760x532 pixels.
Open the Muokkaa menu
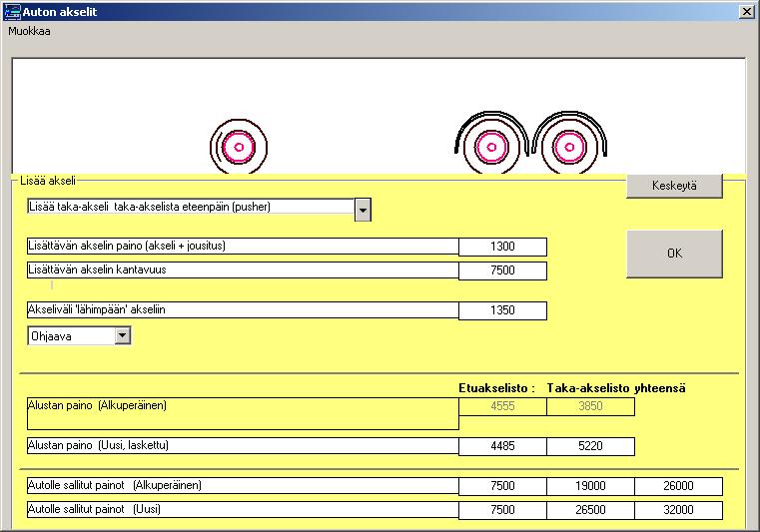[x=29, y=32]
